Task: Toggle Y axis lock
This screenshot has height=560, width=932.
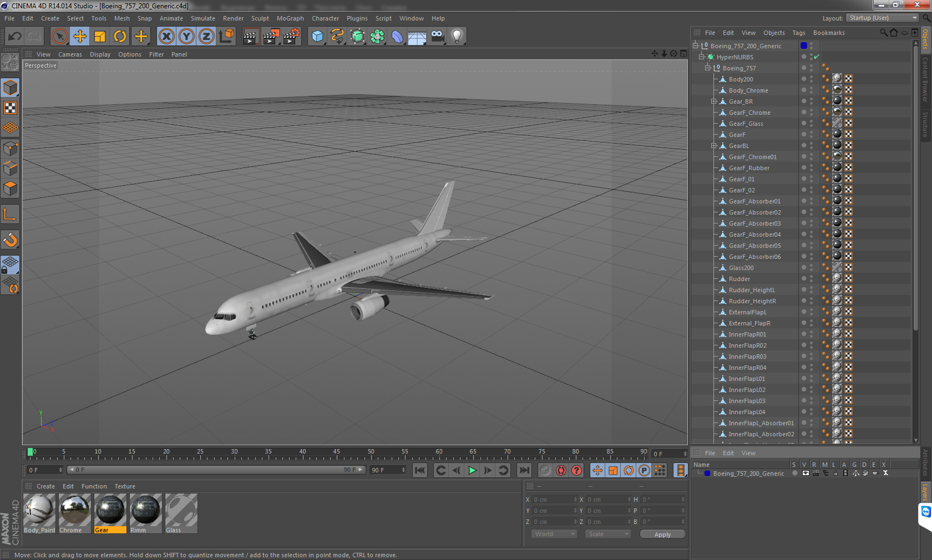Action: [186, 37]
